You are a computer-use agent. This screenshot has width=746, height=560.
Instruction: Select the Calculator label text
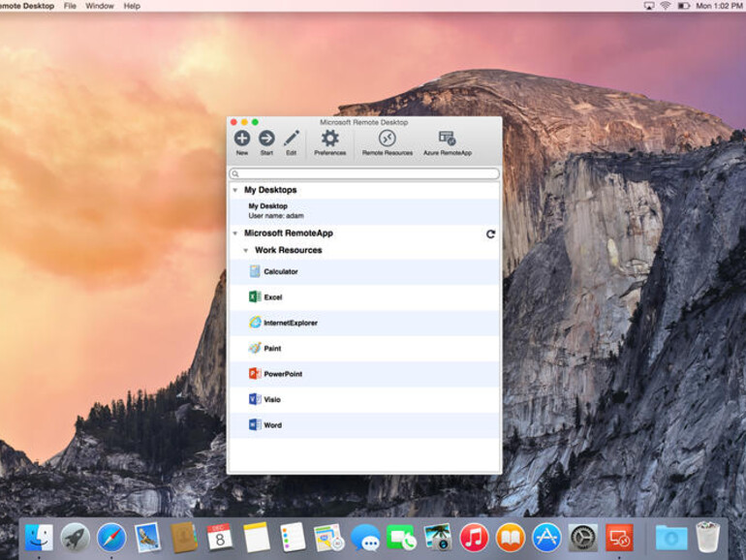tap(281, 271)
